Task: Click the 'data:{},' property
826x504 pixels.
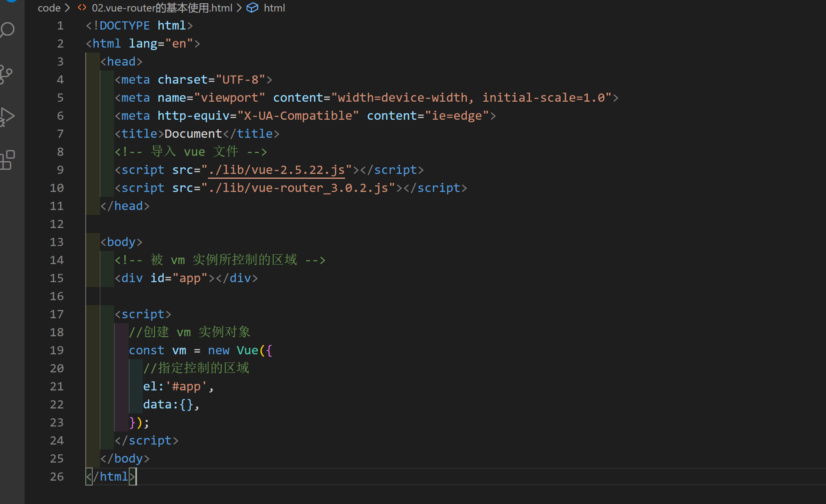Action: [x=171, y=404]
